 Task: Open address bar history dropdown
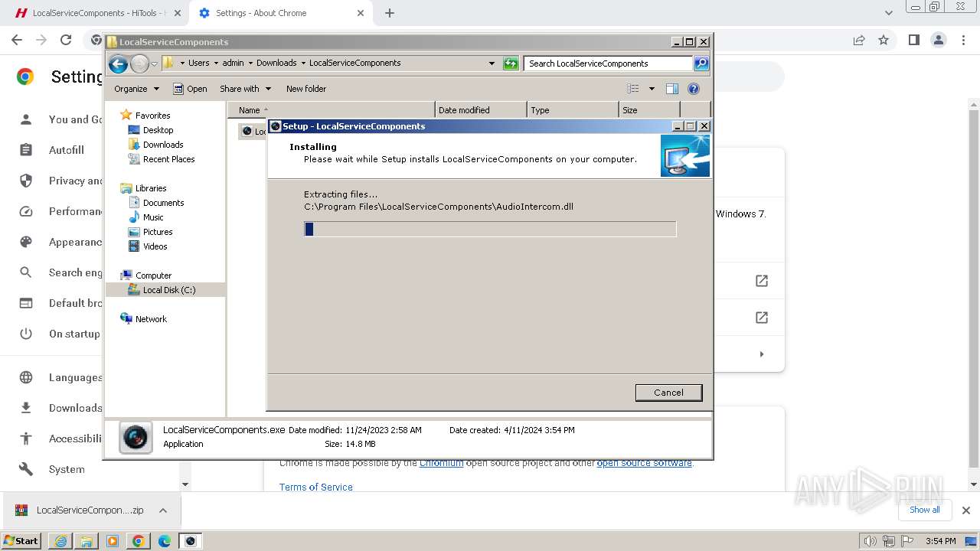(492, 64)
